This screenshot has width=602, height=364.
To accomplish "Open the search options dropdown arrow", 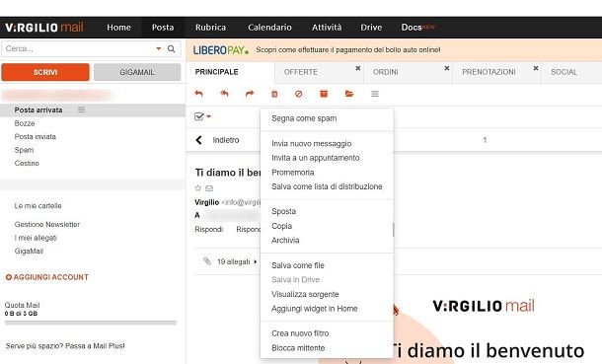I will (x=159, y=48).
